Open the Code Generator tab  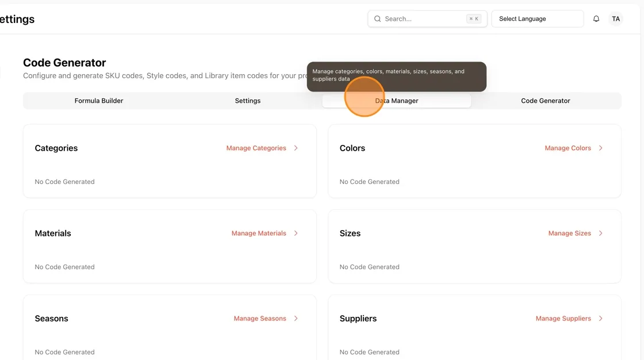[x=546, y=101]
